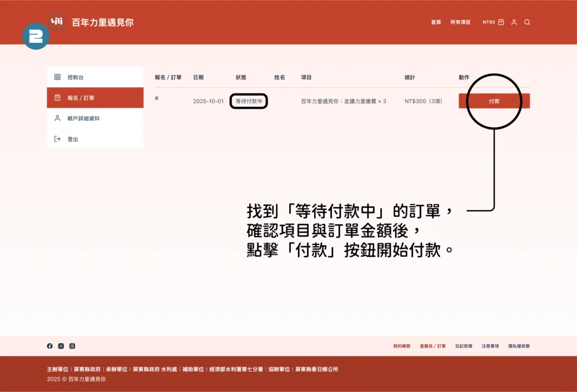Click the 登出 logout arrow icon
The height and width of the screenshot is (392, 577).
pos(57,139)
